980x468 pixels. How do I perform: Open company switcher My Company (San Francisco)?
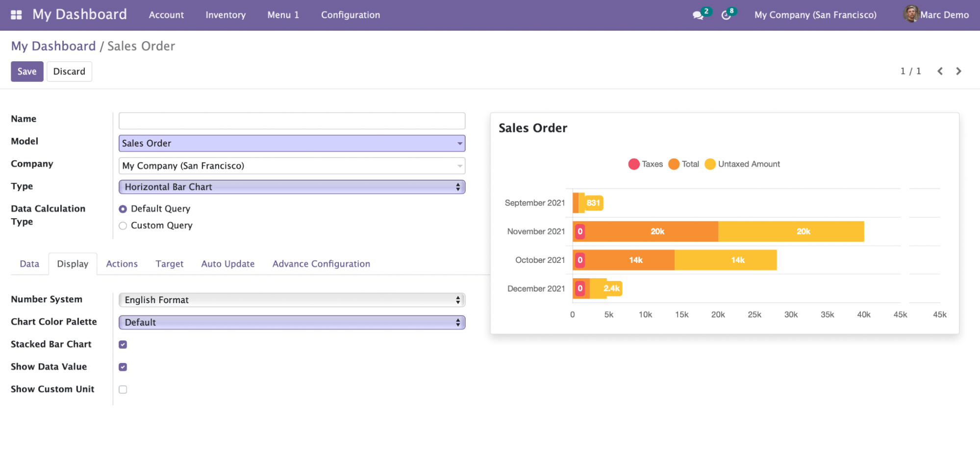[815, 15]
